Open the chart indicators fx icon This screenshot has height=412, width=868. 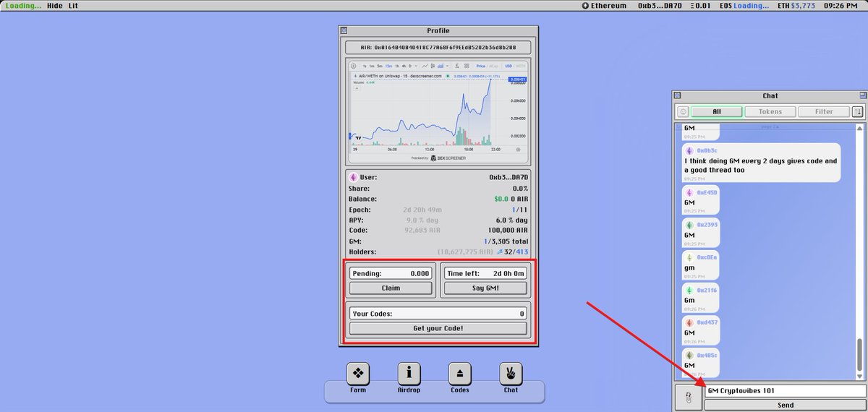pos(457,66)
